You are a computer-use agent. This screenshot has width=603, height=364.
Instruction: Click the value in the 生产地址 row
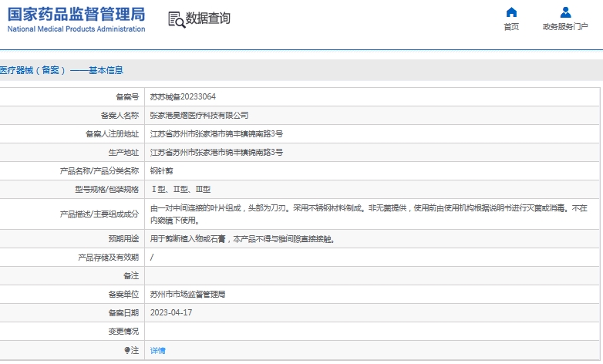217,153
